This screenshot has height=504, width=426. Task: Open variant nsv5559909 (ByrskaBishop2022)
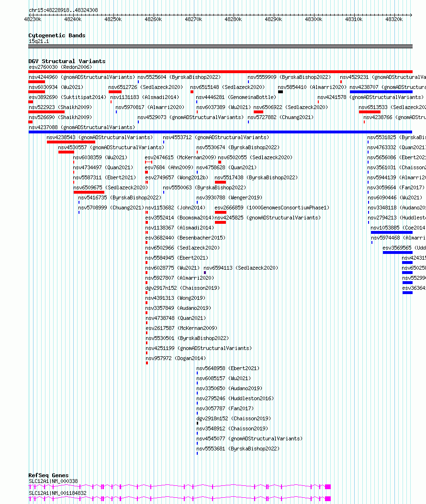tap(289, 77)
